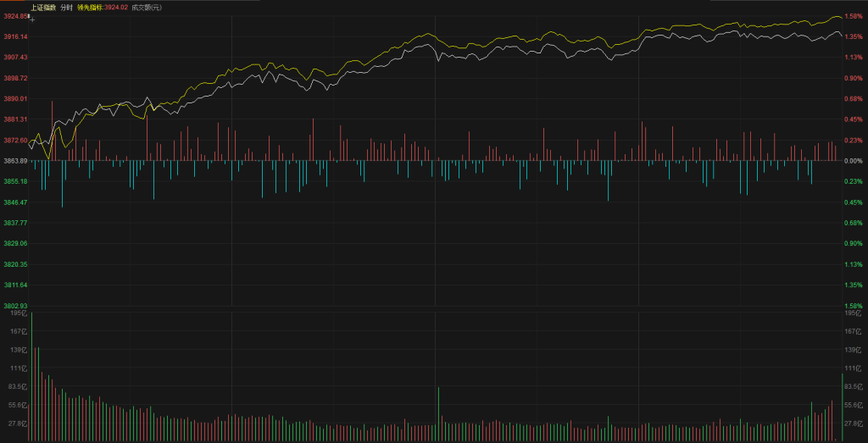The width and height of the screenshot is (868, 443).
Task: Click the 3802.93 bottom price axis label
Action: (x=15, y=306)
